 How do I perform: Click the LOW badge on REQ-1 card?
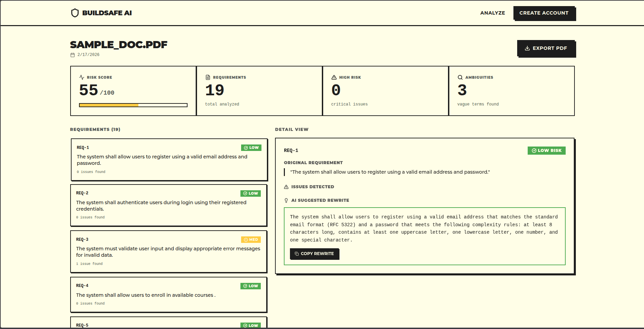pos(251,148)
